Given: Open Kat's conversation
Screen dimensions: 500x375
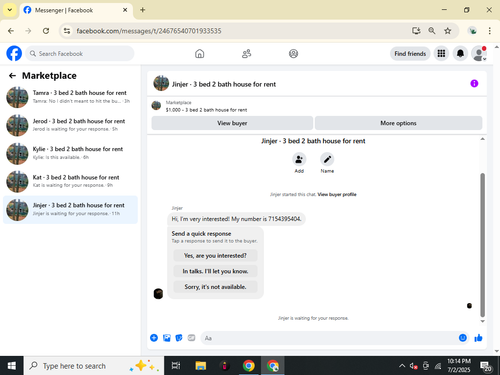Looking at the screenshot, I should (70, 181).
